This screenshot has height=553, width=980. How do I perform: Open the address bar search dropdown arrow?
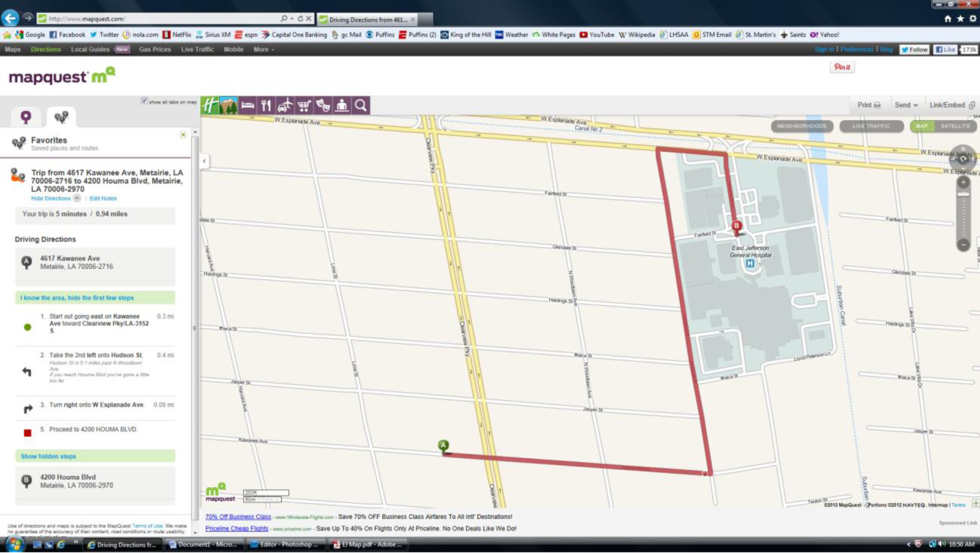click(292, 19)
